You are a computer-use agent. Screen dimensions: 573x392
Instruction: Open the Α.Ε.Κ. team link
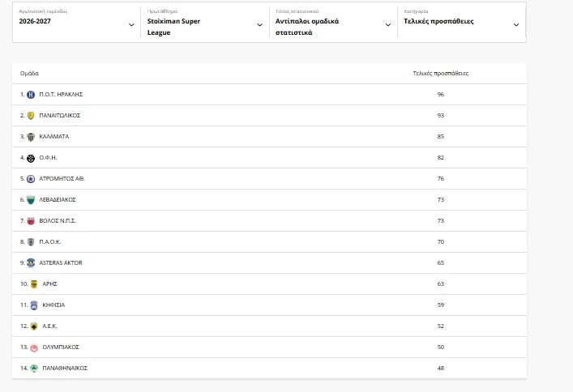point(49,326)
